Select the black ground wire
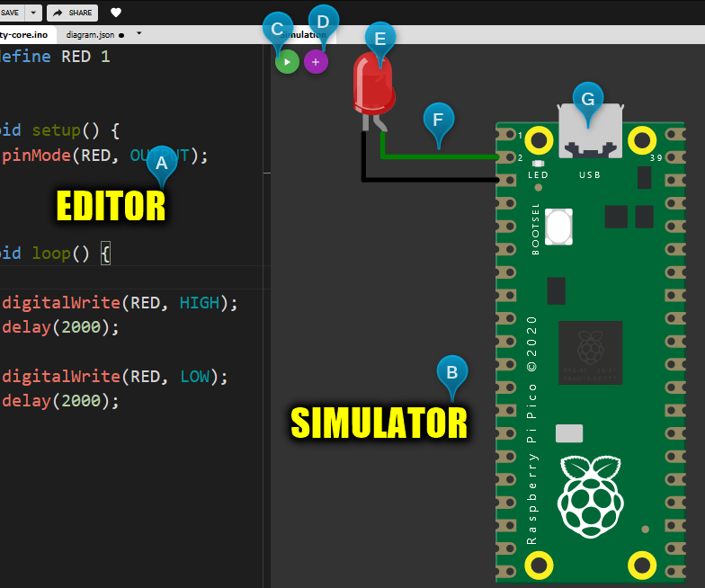The image size is (705, 588). coord(430,180)
